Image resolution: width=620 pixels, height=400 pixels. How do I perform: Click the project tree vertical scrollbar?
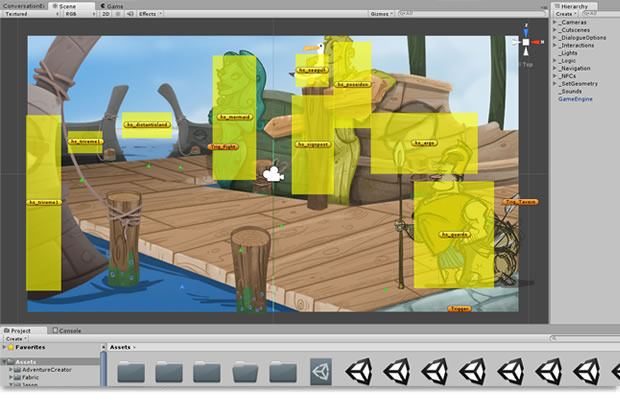click(x=104, y=368)
